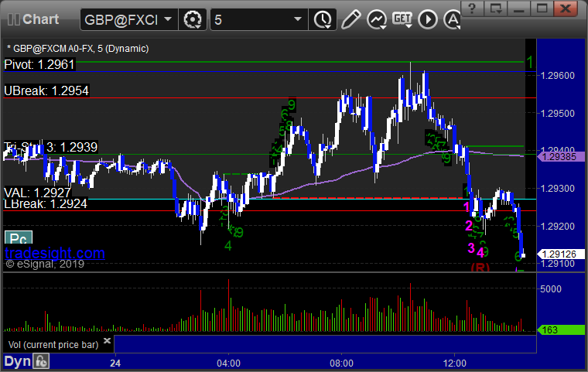Open the tradesight.com link
588x372 pixels.
pos(55,253)
